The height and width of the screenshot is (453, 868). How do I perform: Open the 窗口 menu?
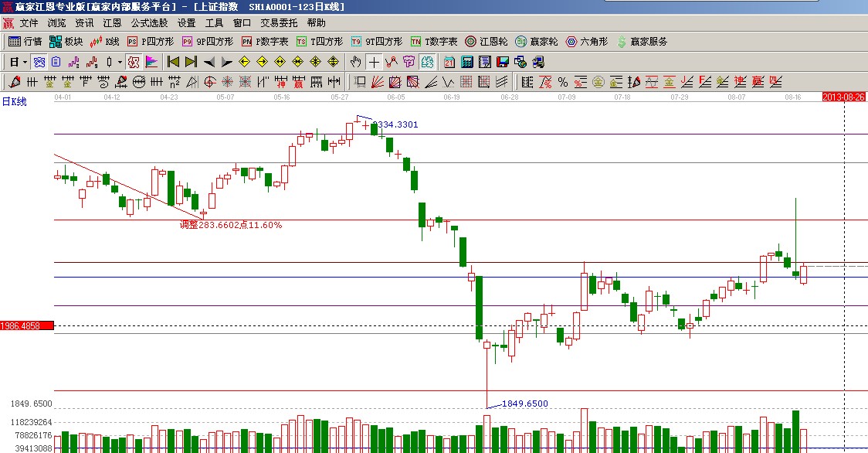point(242,23)
